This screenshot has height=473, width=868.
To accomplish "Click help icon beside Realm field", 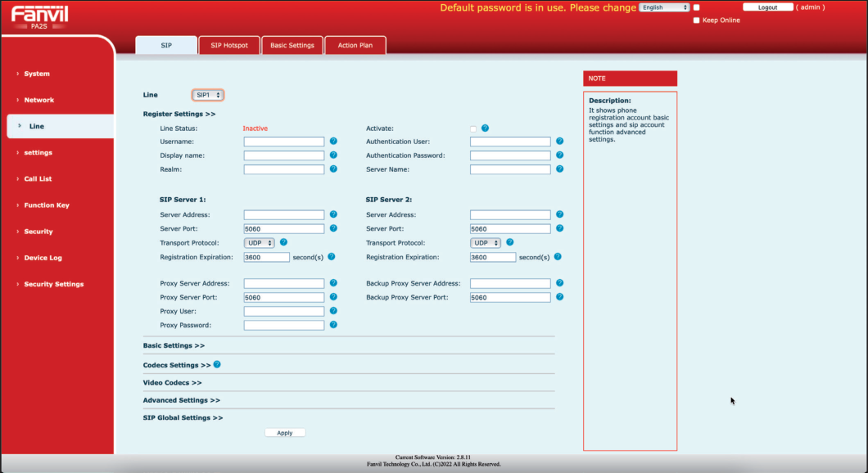I will click(x=333, y=169).
